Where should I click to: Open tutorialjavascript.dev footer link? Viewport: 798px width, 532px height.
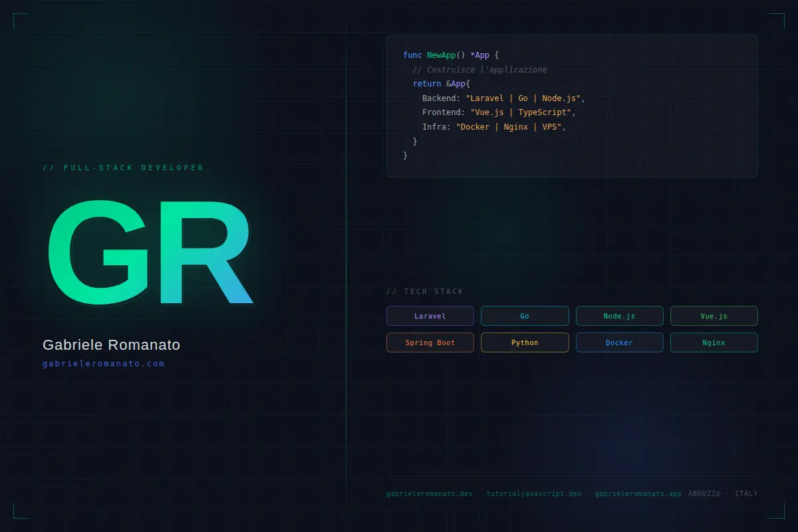click(534, 493)
